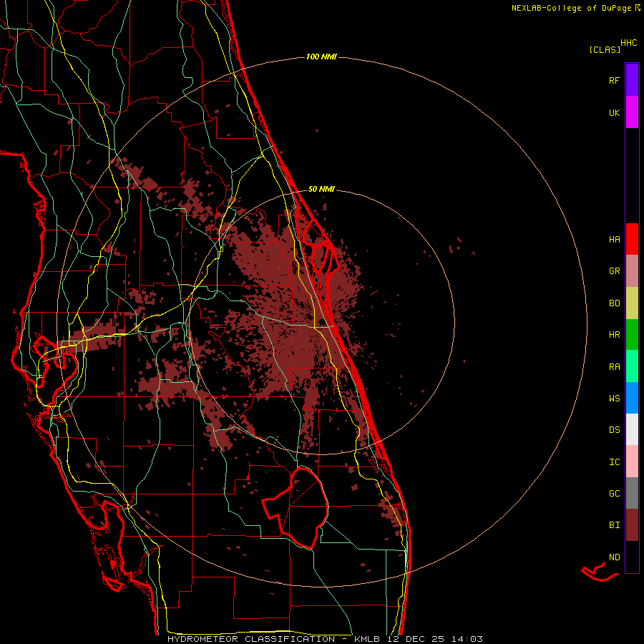This screenshot has height=644, width=644.
Task: Click the HR green legend swatch
Action: point(632,334)
